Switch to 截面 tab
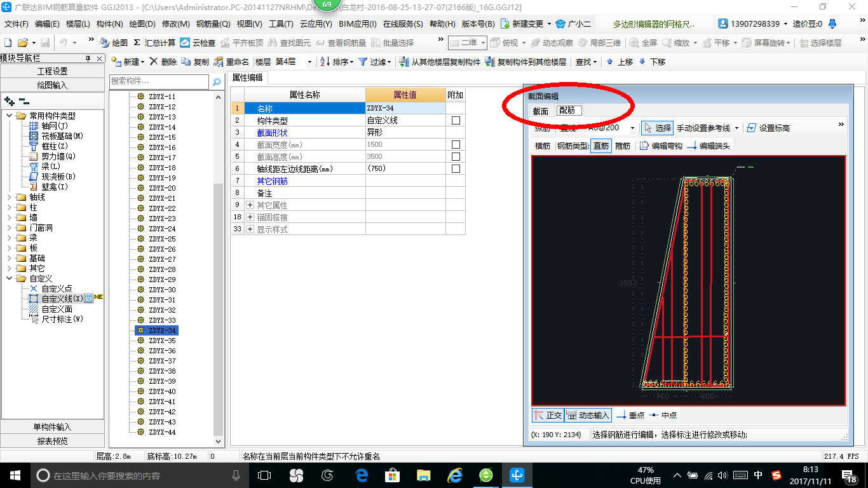Image resolution: width=868 pixels, height=488 pixels. point(540,111)
